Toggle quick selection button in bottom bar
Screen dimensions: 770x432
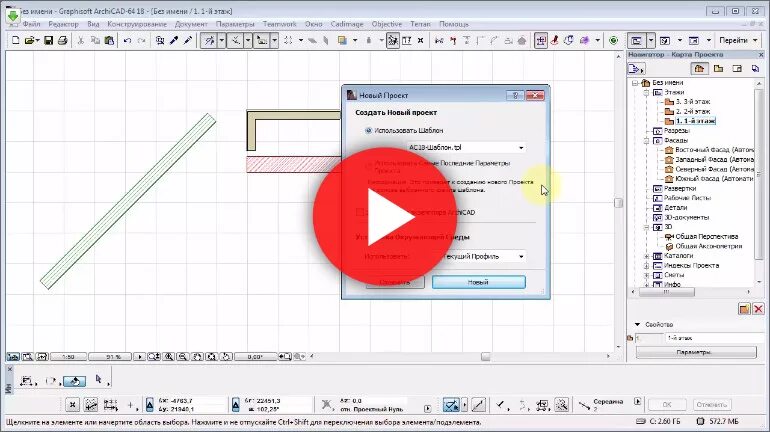[451, 405]
